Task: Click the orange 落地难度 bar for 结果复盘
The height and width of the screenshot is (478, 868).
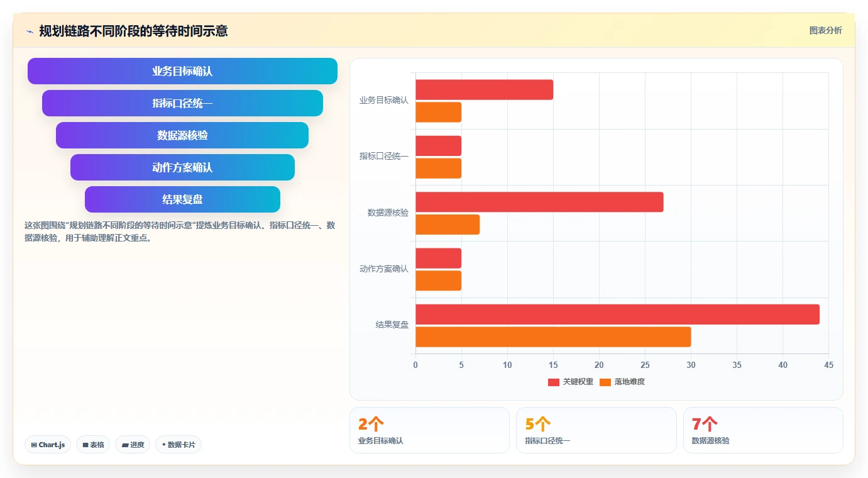Action: click(553, 337)
